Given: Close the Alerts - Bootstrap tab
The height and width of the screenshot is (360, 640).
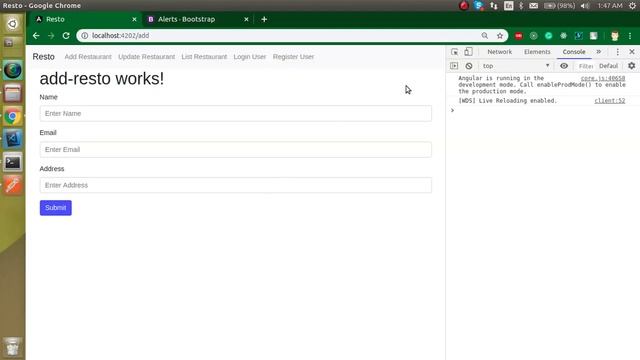Looking at the screenshot, I should tap(246, 19).
